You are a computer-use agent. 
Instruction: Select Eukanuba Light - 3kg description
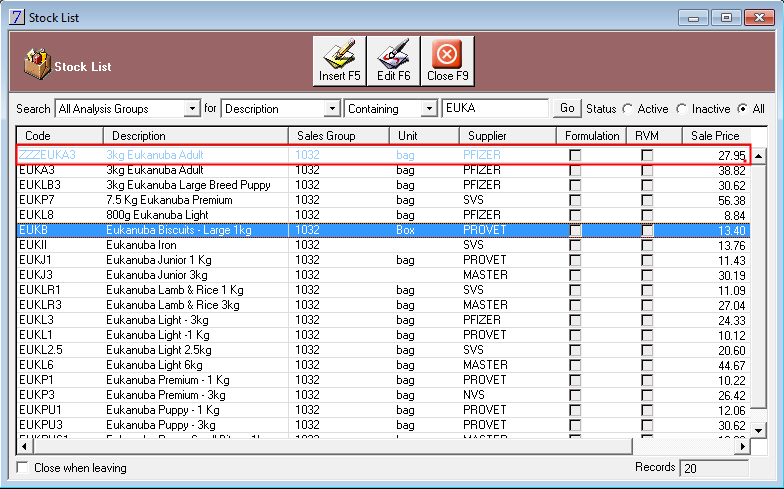point(157,320)
